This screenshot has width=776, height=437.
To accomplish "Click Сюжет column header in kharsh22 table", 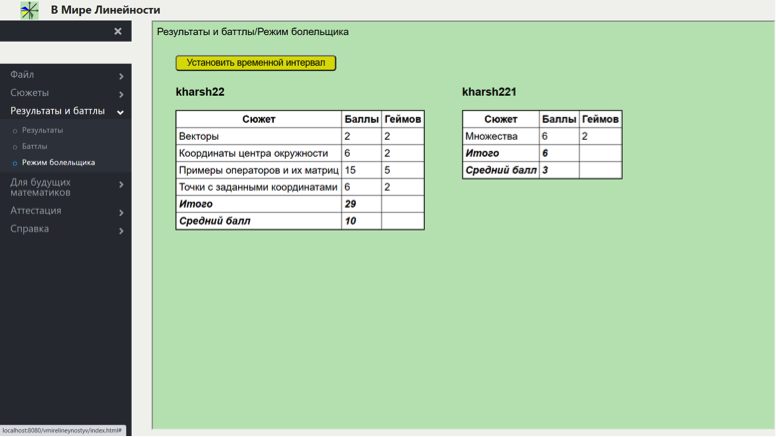I will (258, 119).
